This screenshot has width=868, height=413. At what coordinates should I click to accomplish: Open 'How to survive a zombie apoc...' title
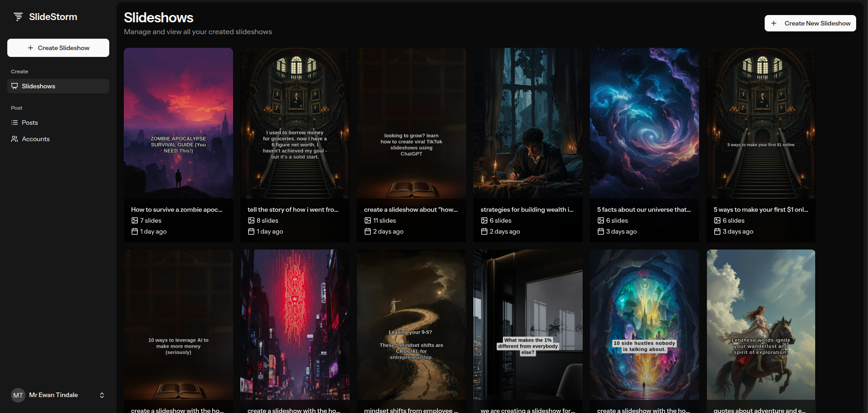177,209
